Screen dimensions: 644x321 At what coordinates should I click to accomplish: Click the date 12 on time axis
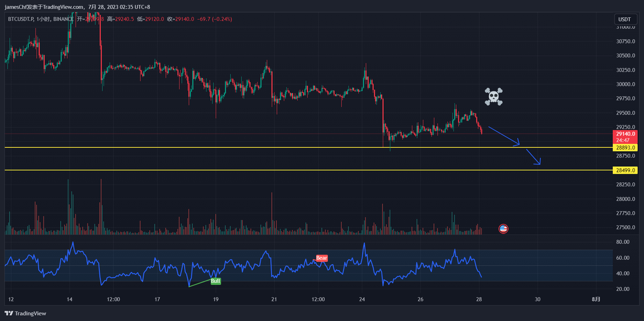point(11,300)
